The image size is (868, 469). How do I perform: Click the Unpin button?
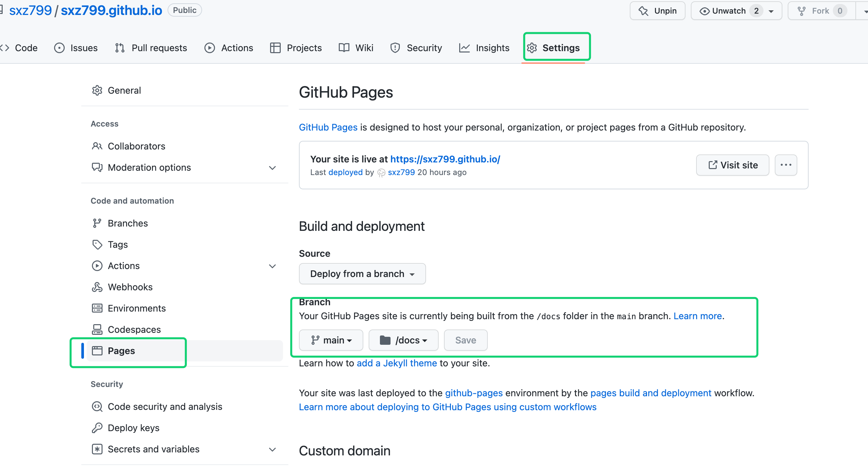click(657, 11)
